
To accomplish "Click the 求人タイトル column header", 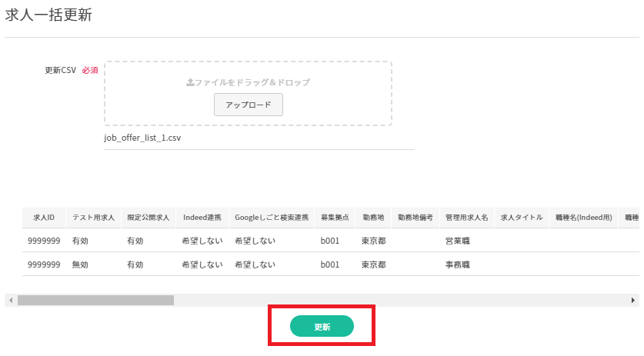I will pyautogui.click(x=521, y=218).
